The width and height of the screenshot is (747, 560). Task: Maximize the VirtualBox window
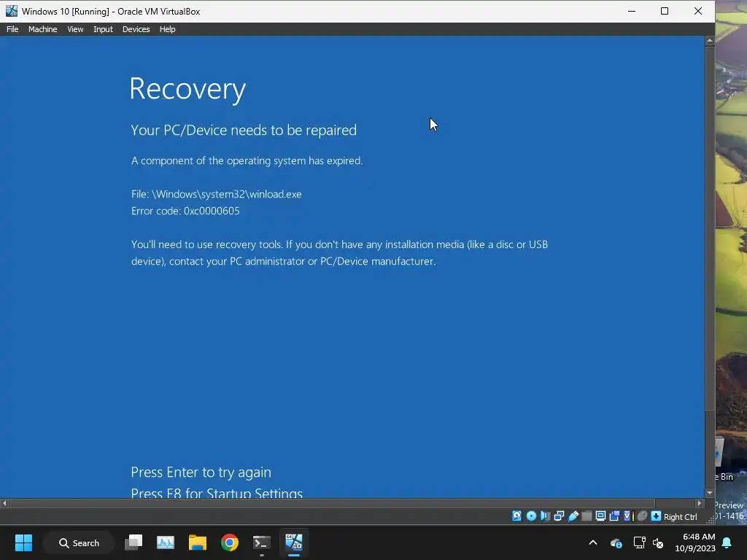[x=665, y=11]
